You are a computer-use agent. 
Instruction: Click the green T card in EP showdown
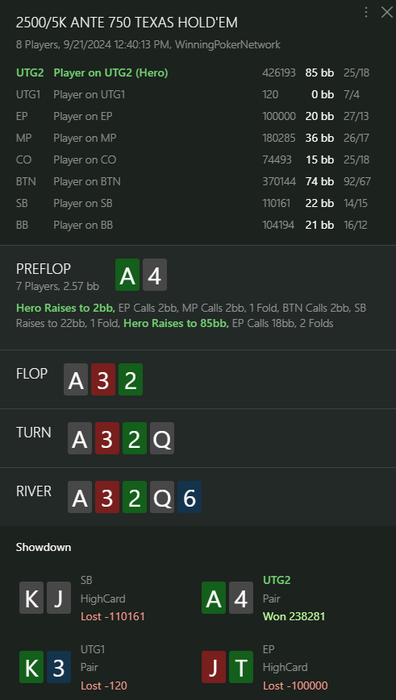point(241,667)
